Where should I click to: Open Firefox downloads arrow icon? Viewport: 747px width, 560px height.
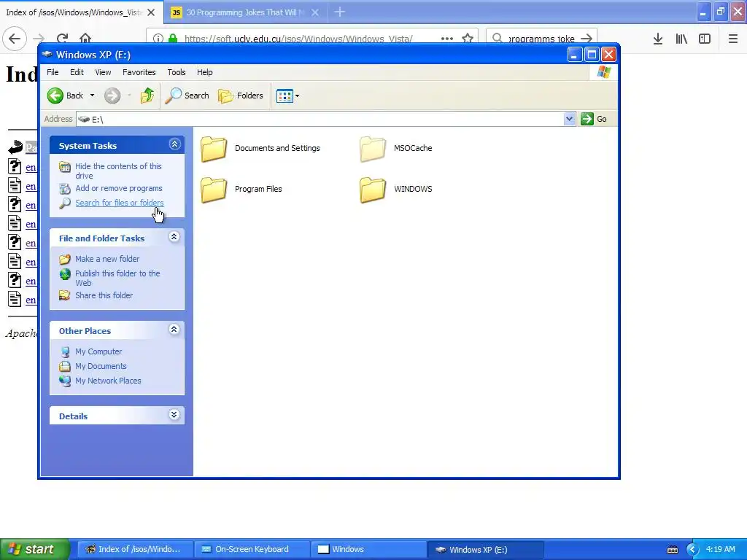658,39
